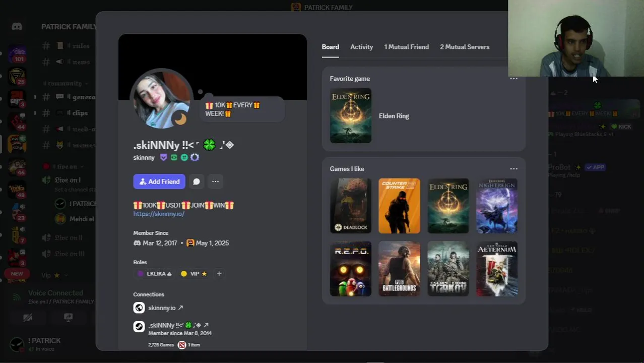Collapse the community category

pos(65,83)
